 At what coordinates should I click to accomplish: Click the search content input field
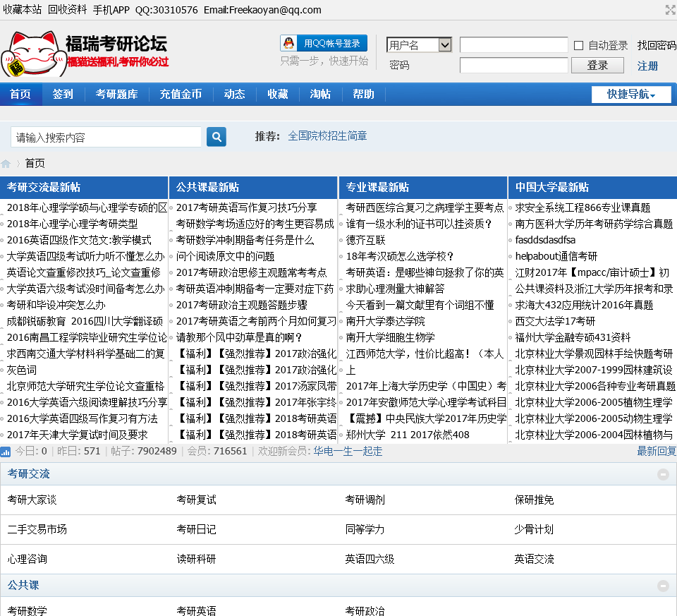[x=106, y=138]
